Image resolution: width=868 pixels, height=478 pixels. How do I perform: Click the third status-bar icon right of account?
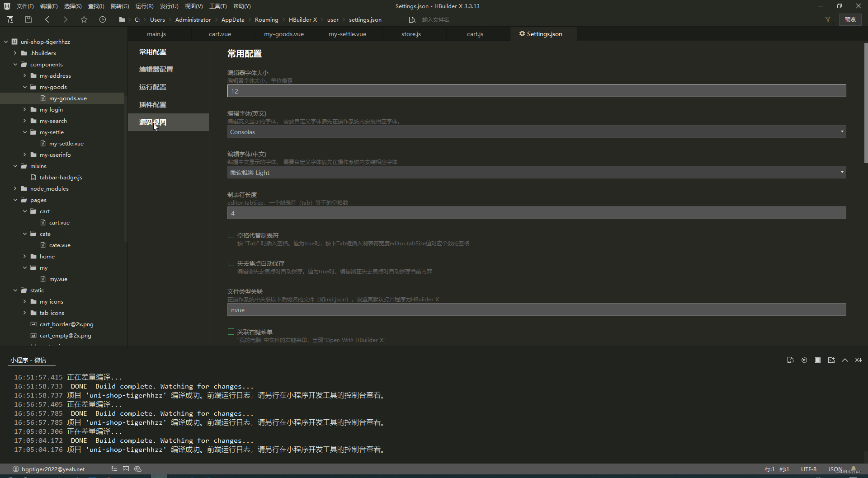[138, 469]
